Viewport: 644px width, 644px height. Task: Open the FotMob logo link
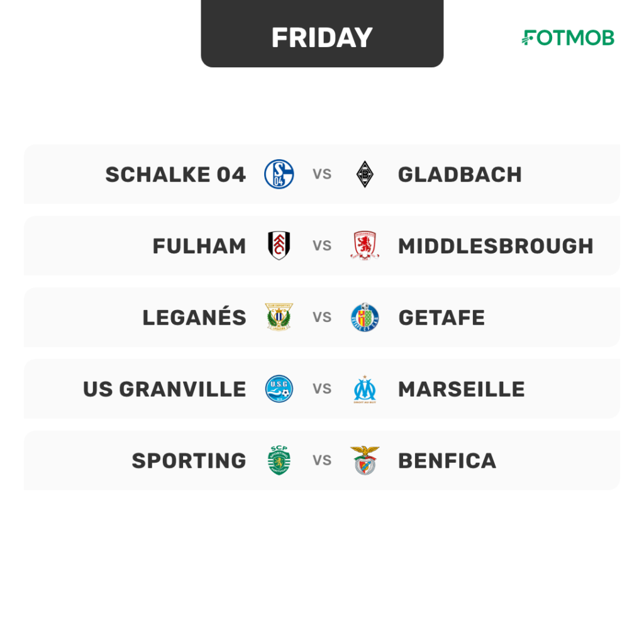(x=568, y=37)
